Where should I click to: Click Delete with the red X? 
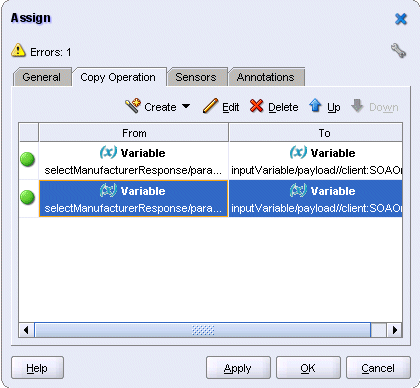(x=274, y=107)
